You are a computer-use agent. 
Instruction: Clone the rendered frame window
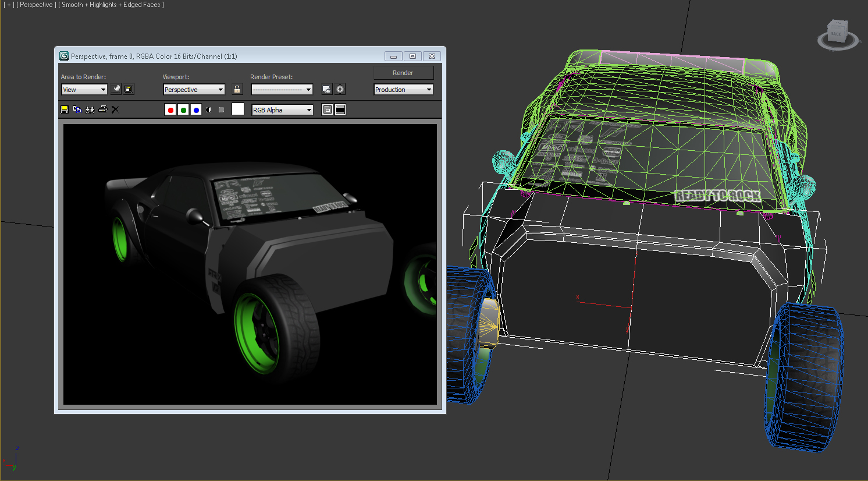point(90,109)
